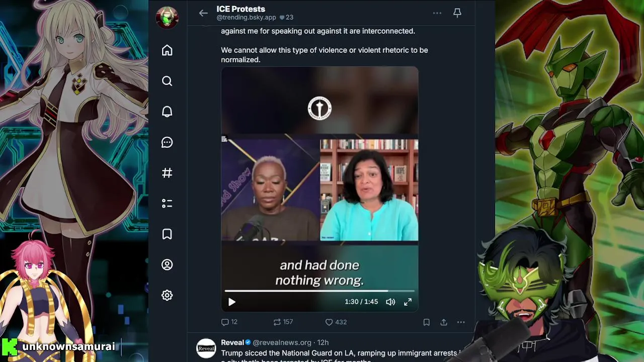Open the Settings gear in sidebar
Image resolution: width=644 pixels, height=362 pixels.
[167, 296]
